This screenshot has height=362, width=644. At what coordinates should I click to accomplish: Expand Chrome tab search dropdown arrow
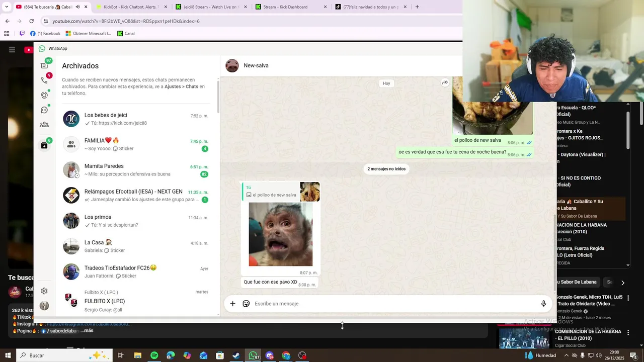(x=7, y=7)
